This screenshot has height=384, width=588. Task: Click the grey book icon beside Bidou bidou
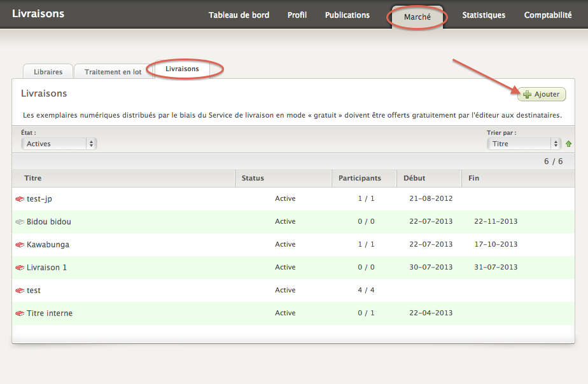(19, 222)
